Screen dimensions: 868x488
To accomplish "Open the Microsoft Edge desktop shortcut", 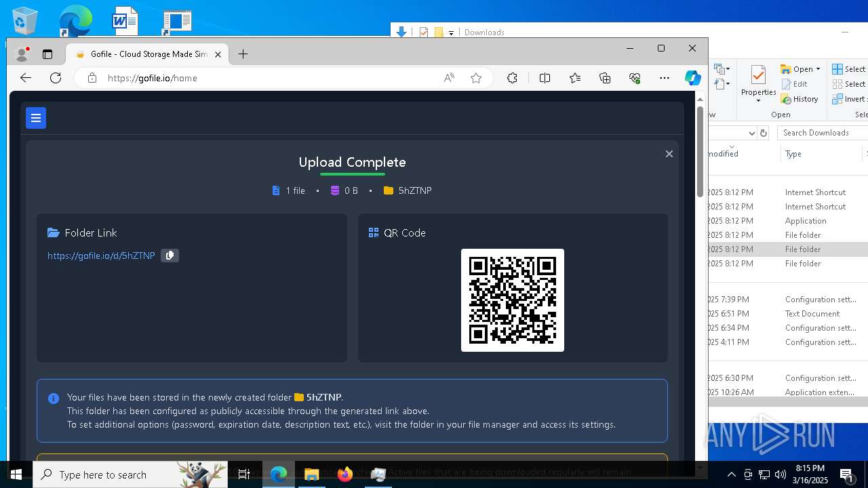I will click(x=75, y=20).
